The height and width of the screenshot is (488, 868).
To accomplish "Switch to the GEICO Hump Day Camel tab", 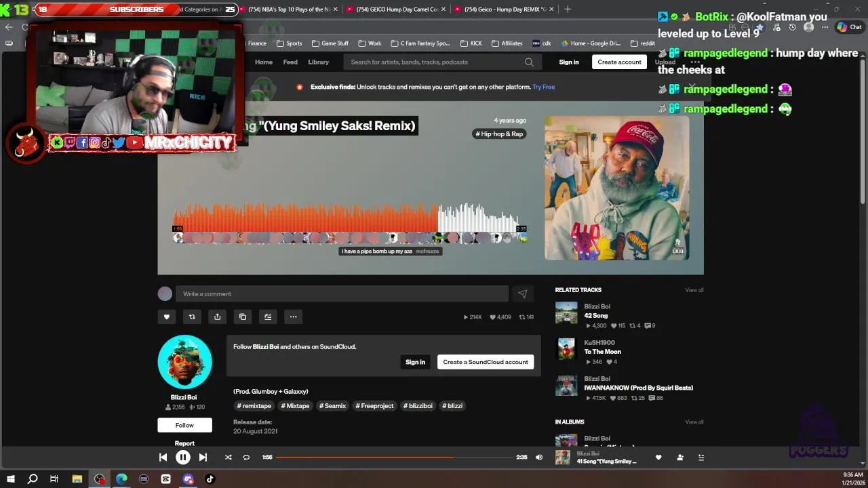I will (x=397, y=9).
